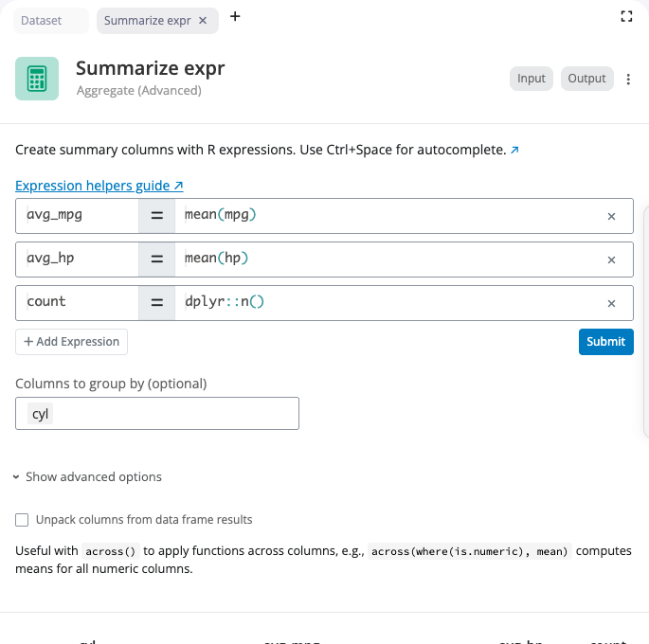This screenshot has height=644, width=649.
Task: Click the green calculator block icon
Action: click(37, 79)
